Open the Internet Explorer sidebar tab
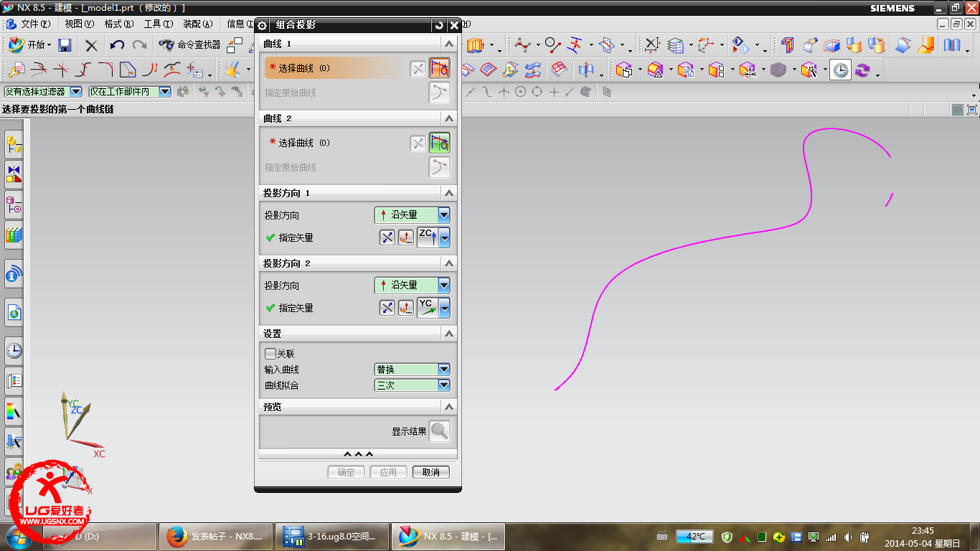This screenshot has height=551, width=980. pos(14,312)
